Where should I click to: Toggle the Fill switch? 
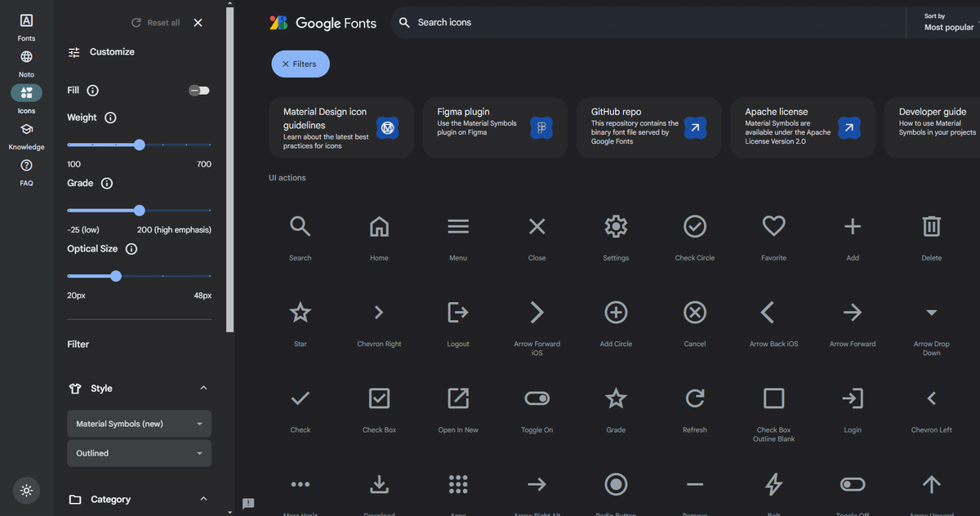[199, 91]
